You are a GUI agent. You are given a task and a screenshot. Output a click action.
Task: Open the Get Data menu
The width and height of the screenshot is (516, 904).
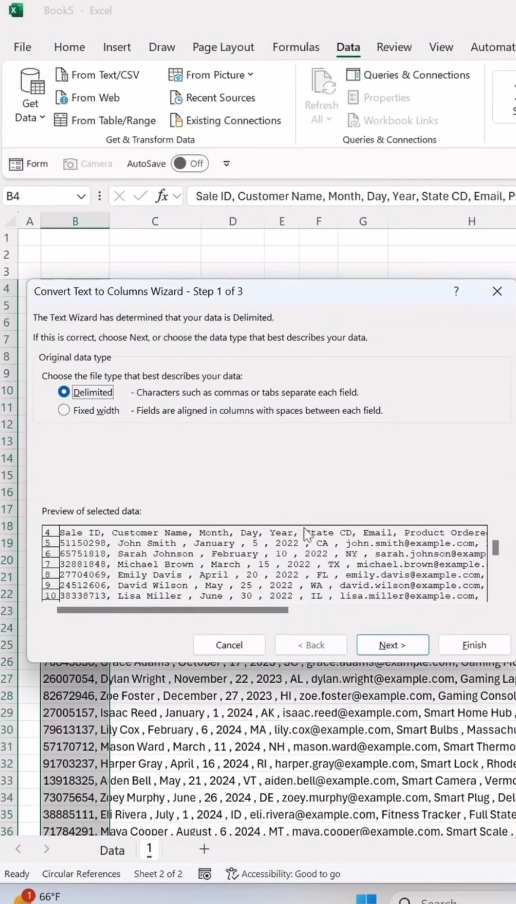pos(30,95)
